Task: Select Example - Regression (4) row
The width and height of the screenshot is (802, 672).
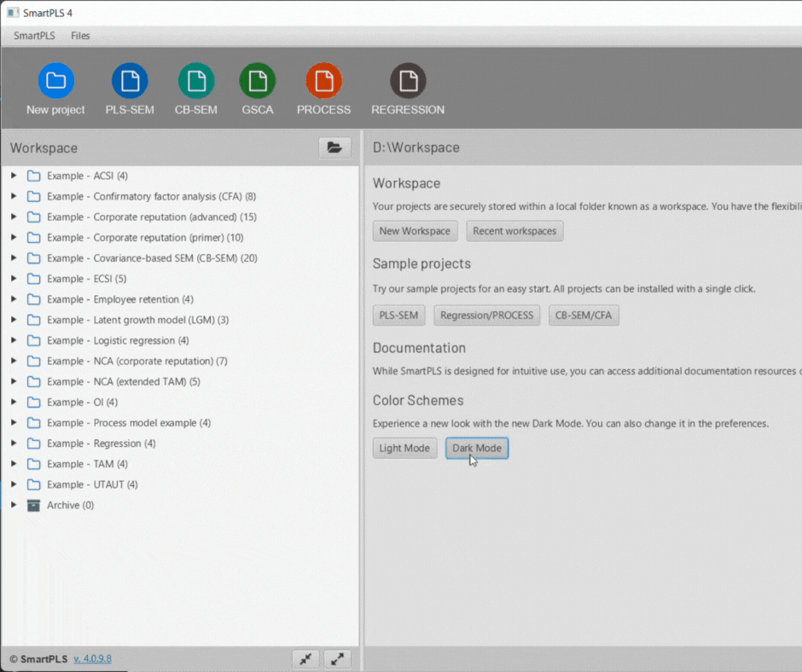Action: click(180, 443)
